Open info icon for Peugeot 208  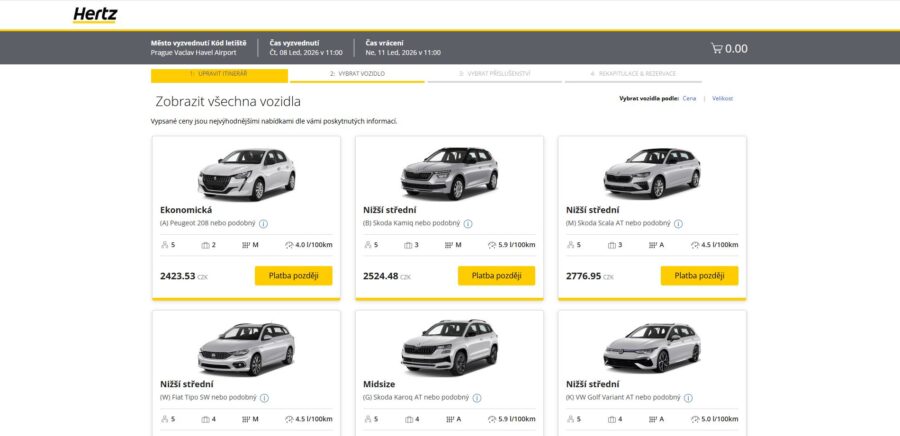(x=263, y=224)
